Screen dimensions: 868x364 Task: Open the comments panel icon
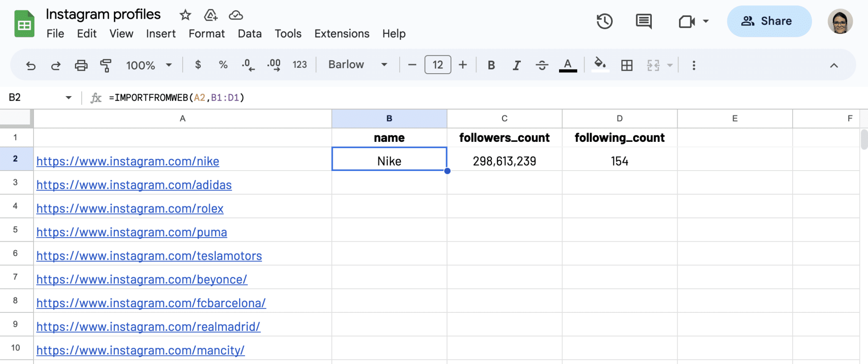click(644, 21)
